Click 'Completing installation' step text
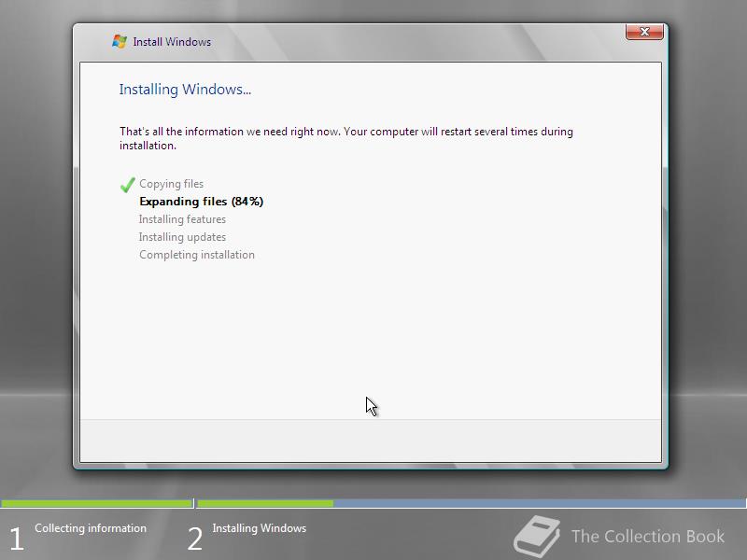The width and height of the screenshot is (747, 560). (197, 255)
